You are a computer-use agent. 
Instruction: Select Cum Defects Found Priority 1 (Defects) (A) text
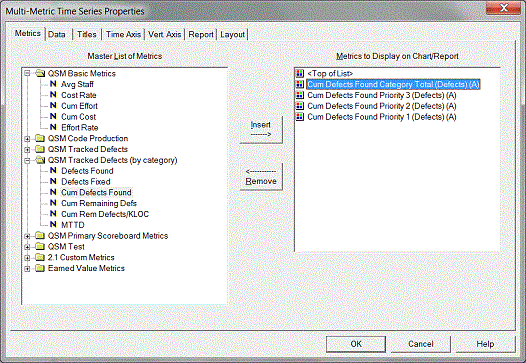tap(382, 117)
